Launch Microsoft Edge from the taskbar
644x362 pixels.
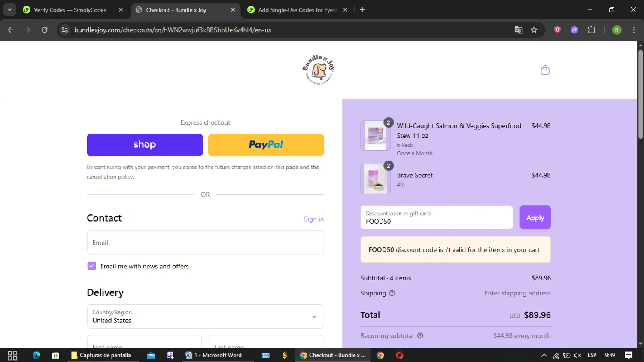(x=36, y=355)
